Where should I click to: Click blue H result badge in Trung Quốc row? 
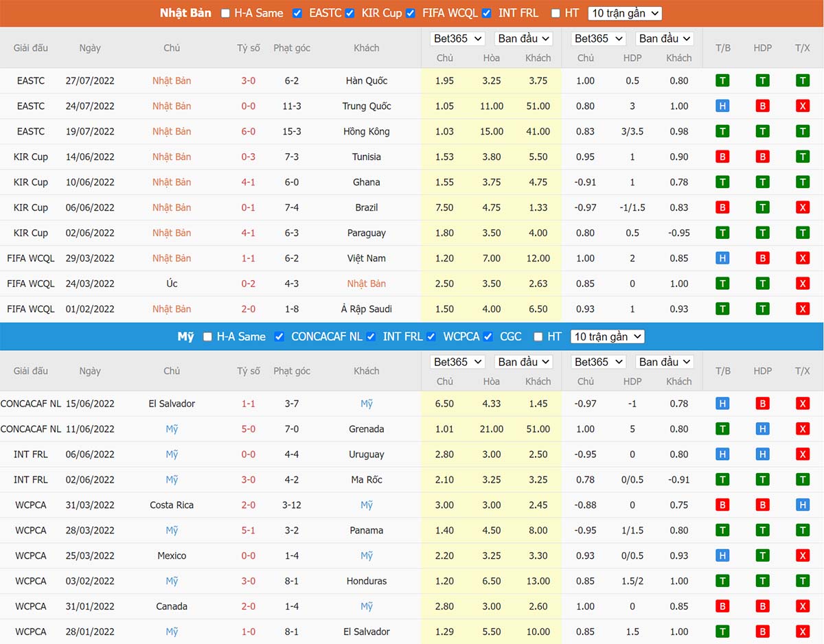coord(722,106)
